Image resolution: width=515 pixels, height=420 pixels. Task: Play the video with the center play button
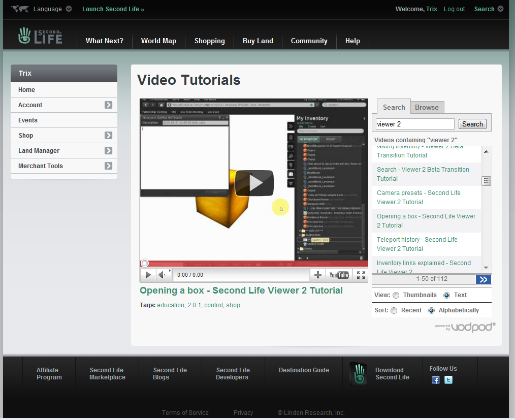click(x=254, y=183)
